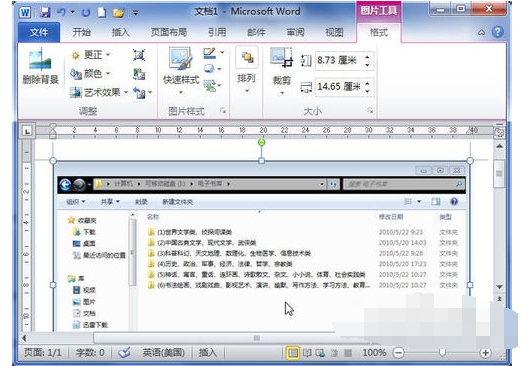Open the 艺术效果 artistic effects dropdown
This screenshot has width=528, height=366.
(99, 92)
